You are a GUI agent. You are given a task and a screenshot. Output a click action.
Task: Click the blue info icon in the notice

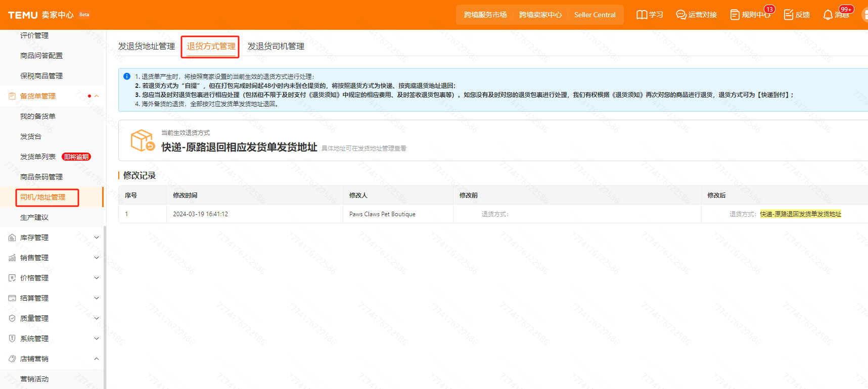coord(127,76)
